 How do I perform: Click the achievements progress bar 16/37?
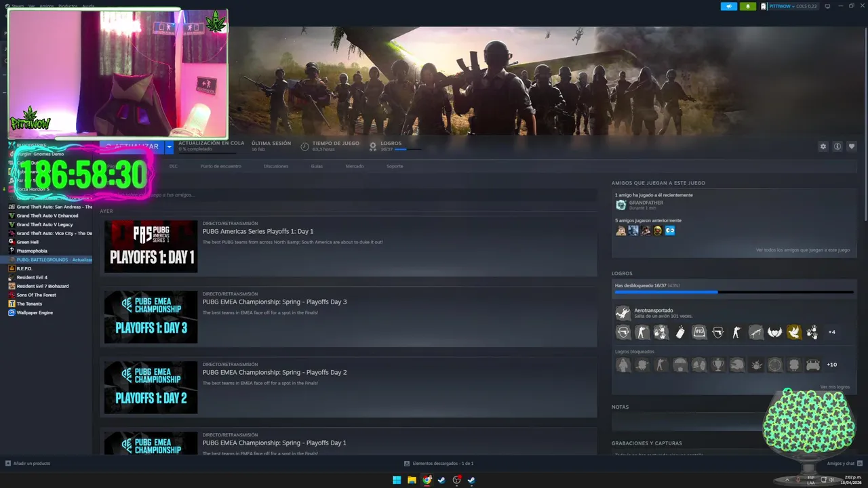coord(734,292)
